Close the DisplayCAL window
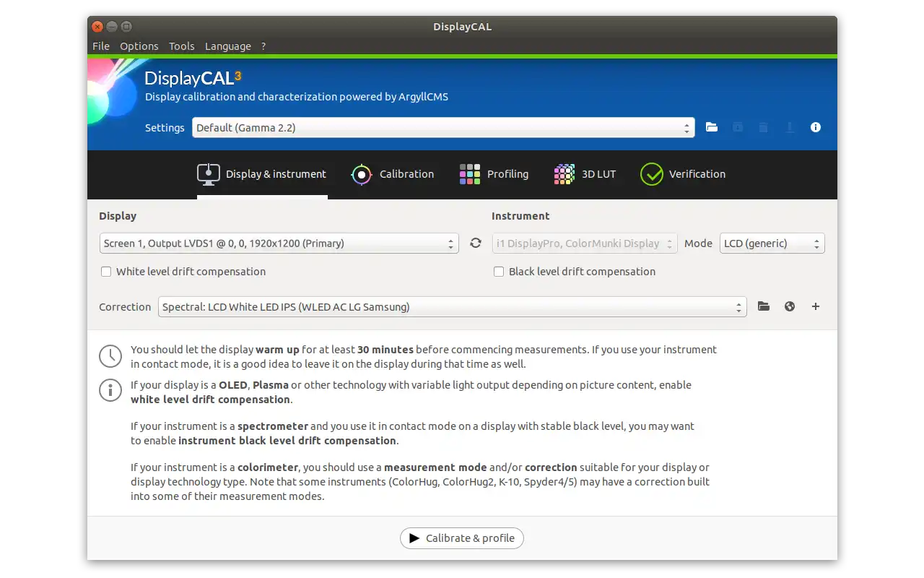 pyautogui.click(x=97, y=27)
